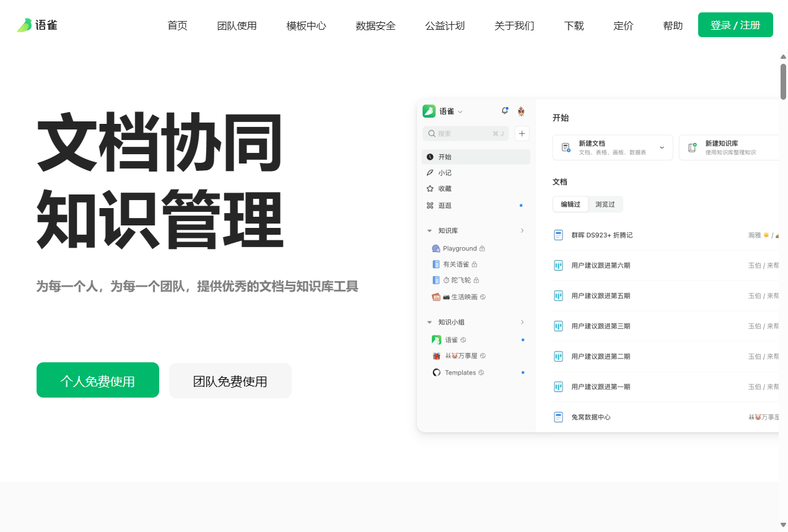Select the 收藏 star icon
The width and height of the screenshot is (788, 532).
(x=430, y=189)
